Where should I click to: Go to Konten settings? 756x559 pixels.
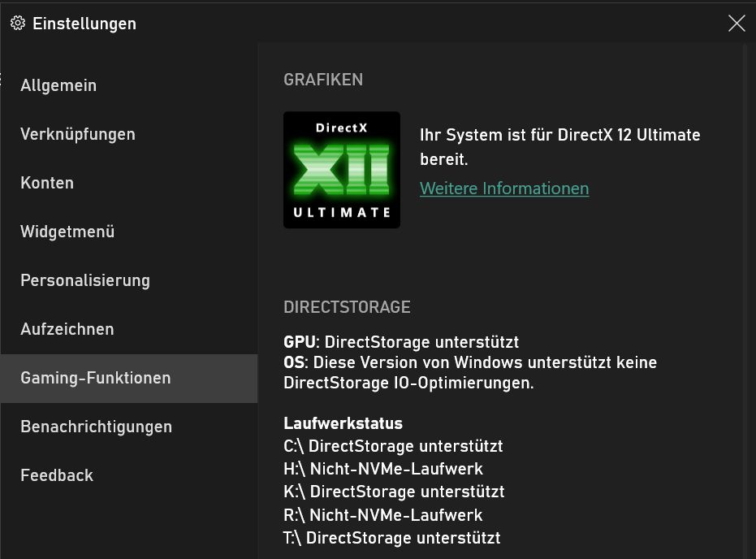129,183
